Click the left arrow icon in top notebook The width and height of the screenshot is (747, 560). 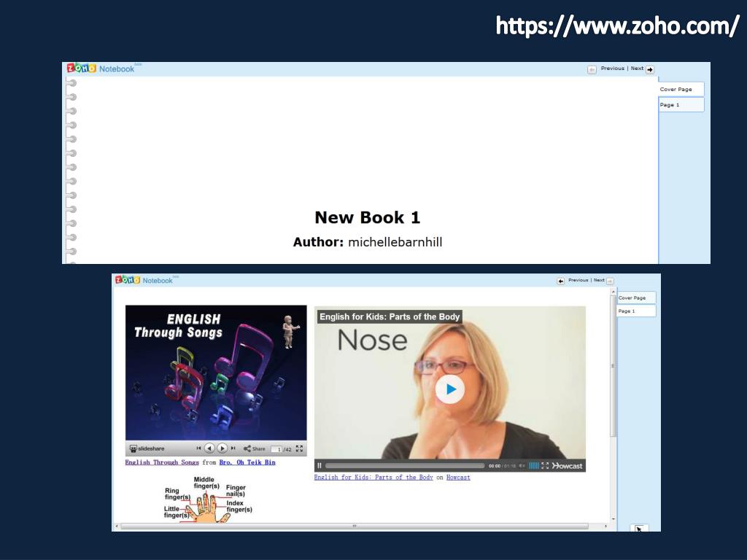click(592, 69)
